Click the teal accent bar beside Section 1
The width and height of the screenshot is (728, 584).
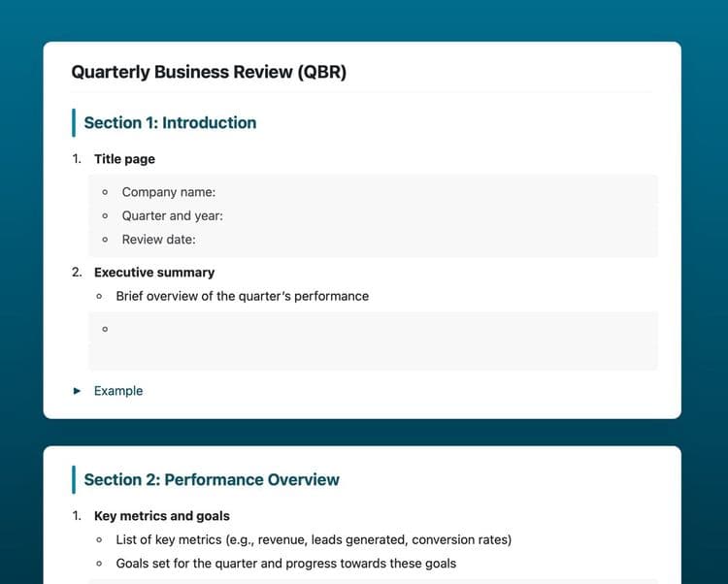pyautogui.click(x=73, y=123)
